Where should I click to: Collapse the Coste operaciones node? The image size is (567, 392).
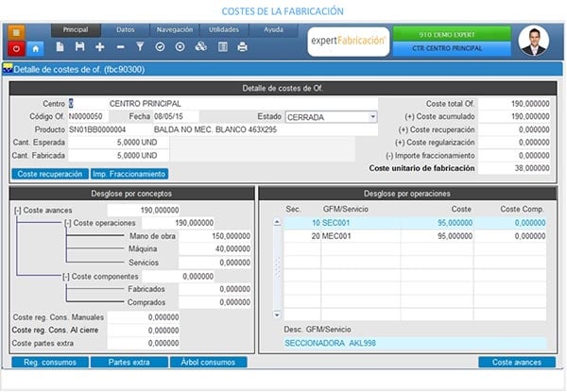pyautogui.click(x=67, y=222)
